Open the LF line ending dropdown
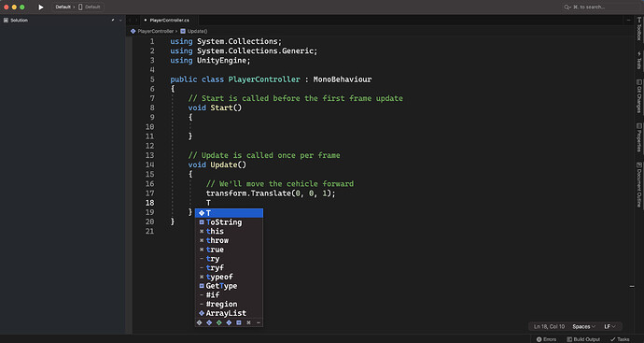 [x=609, y=326]
